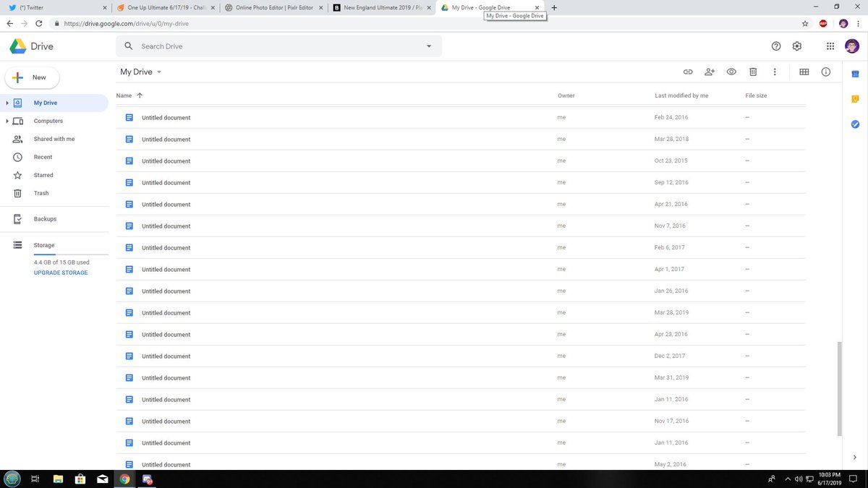Collapse the side panel arrow
This screenshot has height=488, width=868.
(855, 457)
